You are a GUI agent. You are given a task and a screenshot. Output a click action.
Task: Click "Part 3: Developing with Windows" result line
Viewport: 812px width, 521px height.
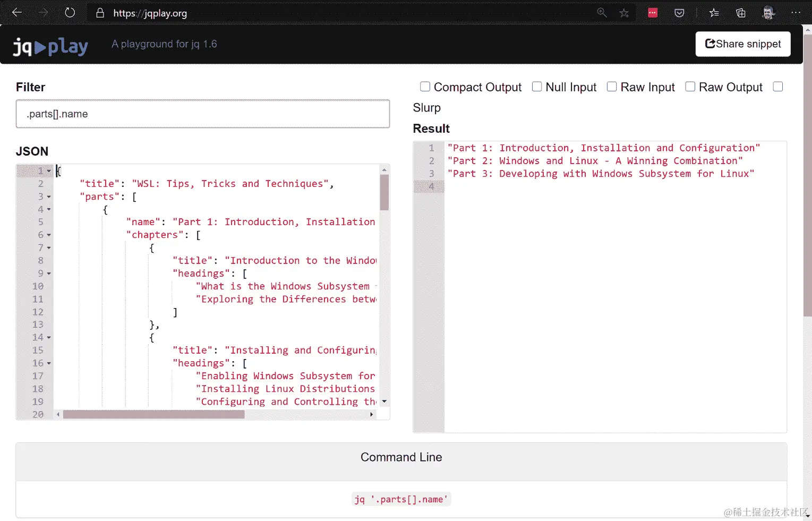(x=601, y=174)
